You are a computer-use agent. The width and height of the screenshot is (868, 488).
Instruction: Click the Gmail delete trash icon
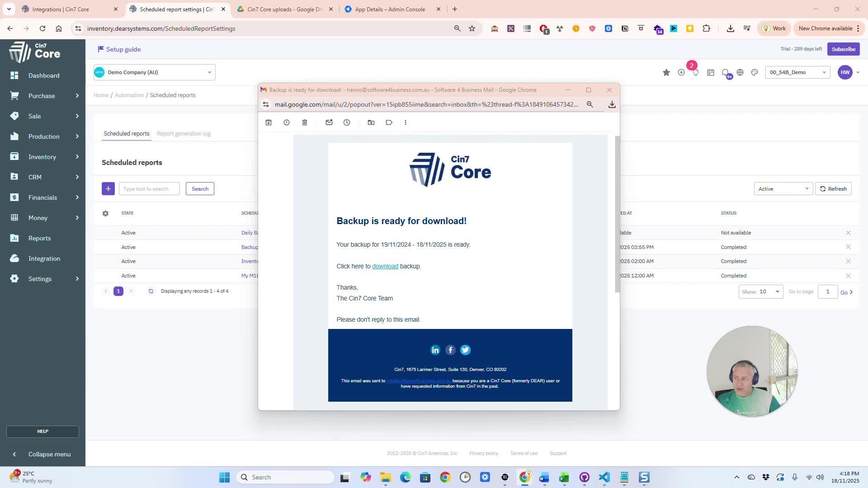[305, 122]
